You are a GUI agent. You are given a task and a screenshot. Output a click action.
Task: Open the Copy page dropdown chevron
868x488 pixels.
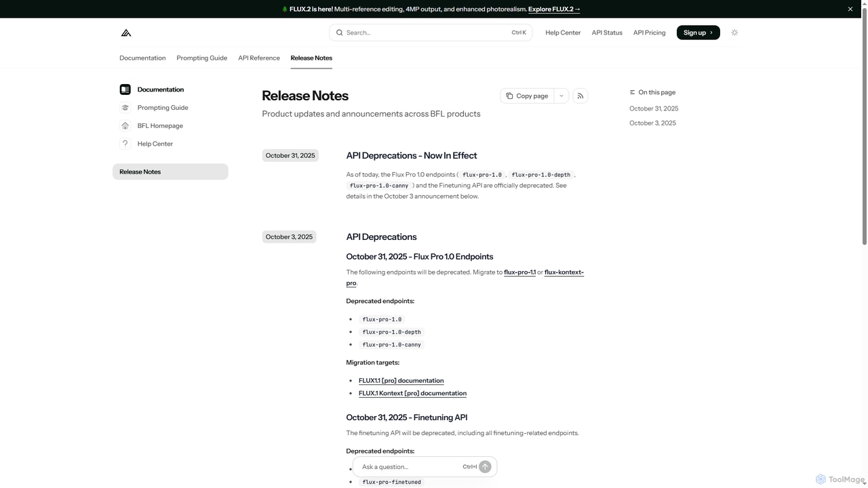(561, 96)
